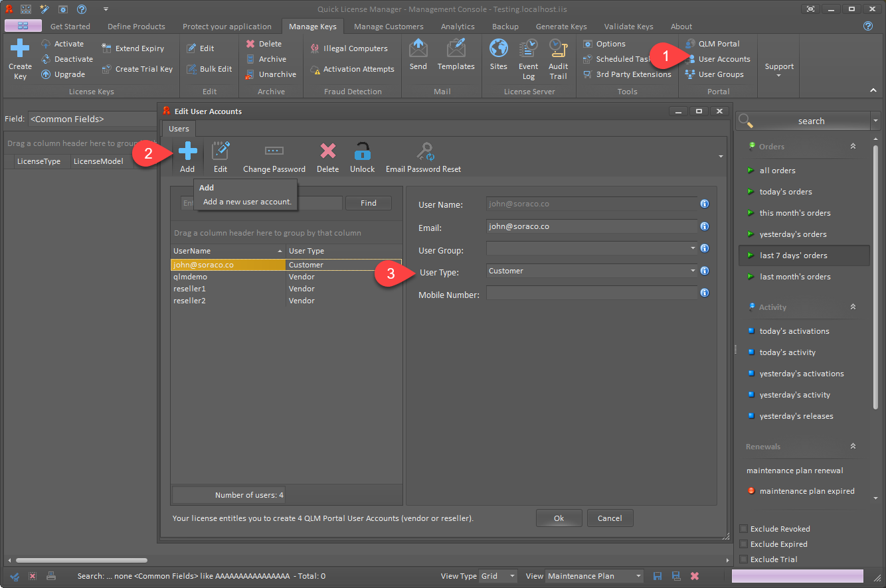Image resolution: width=886 pixels, height=588 pixels.
Task: Click the Upgrade key icon
Action: 46,74
